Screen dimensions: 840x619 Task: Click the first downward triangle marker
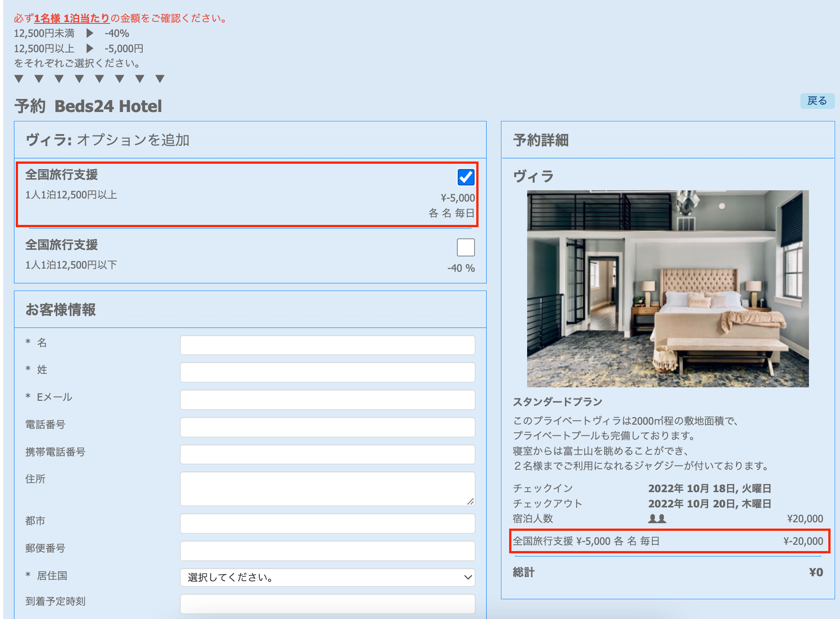click(x=19, y=79)
